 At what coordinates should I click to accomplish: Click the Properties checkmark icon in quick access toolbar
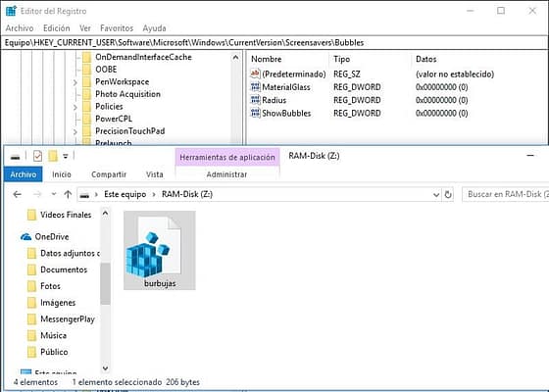pyautogui.click(x=37, y=156)
